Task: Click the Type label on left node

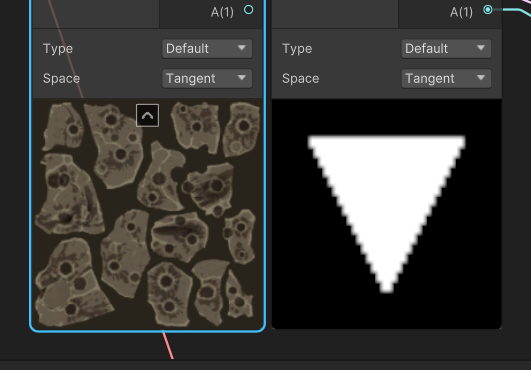Action: (x=58, y=49)
